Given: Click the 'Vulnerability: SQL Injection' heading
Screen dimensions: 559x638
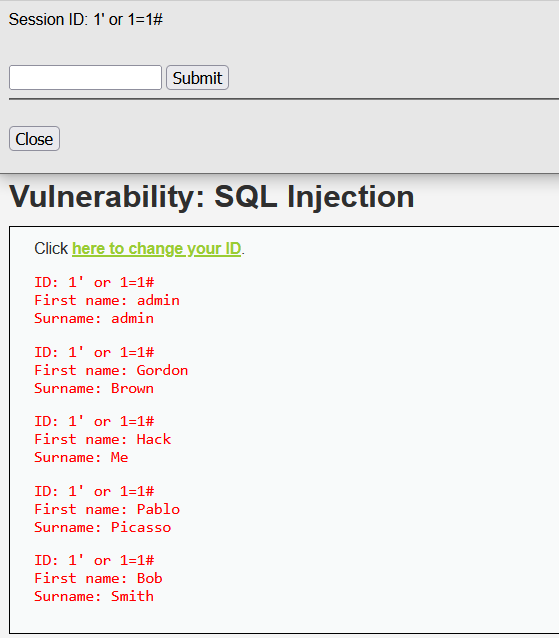Looking at the screenshot, I should click(212, 197).
